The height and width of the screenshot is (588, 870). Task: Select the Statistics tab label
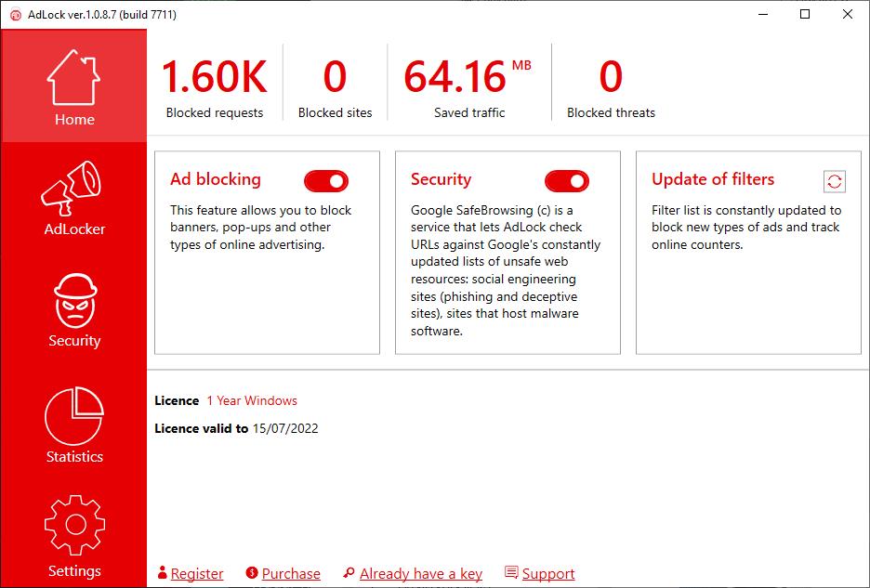point(74,457)
